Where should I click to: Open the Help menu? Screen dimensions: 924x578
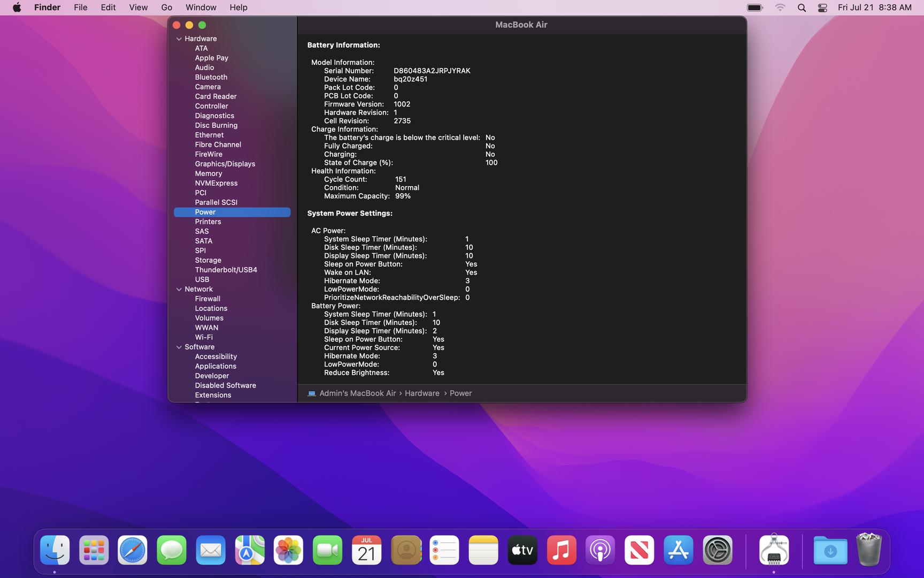pyautogui.click(x=238, y=7)
